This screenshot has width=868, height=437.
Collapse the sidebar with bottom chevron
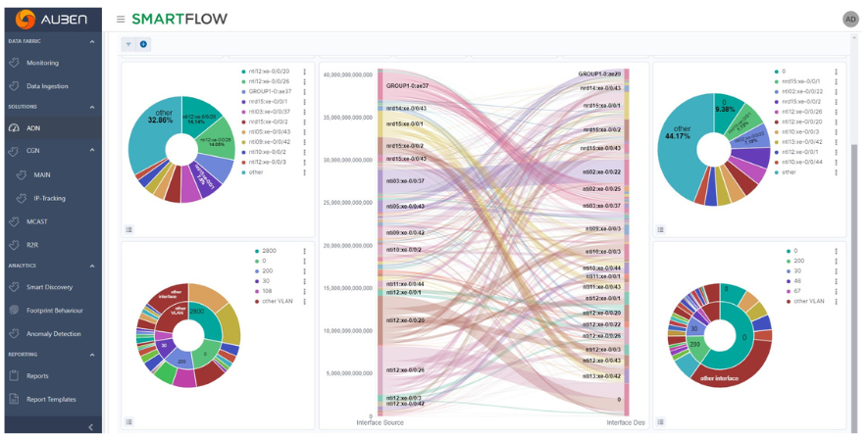pos(91,427)
